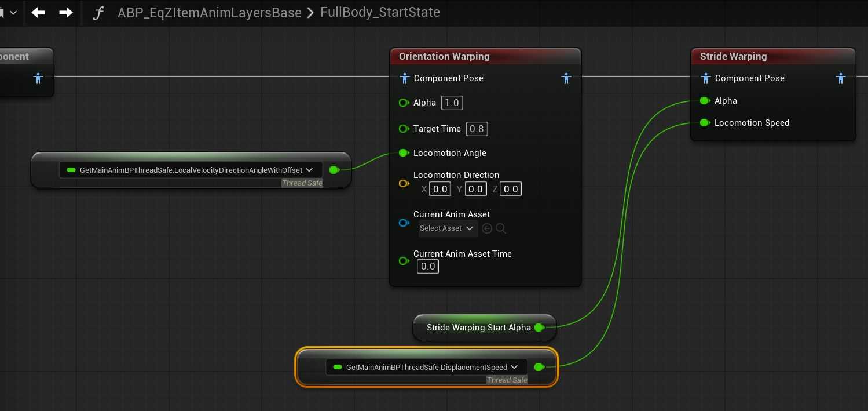Click the browse-to-asset magnifier icon
The image size is (868, 411).
tap(501, 228)
